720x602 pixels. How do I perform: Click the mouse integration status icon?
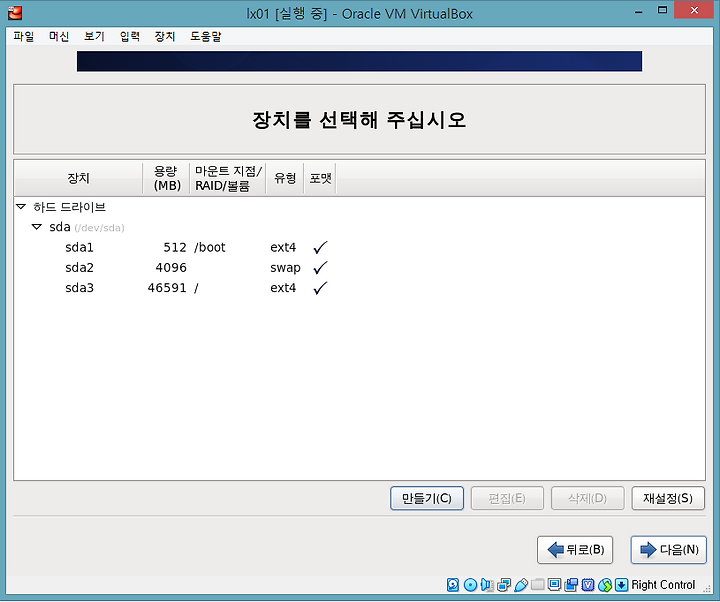[x=605, y=585]
